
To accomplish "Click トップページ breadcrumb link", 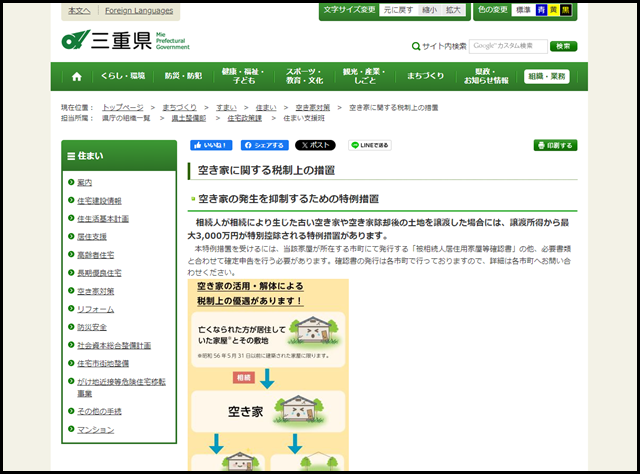I will (x=123, y=107).
